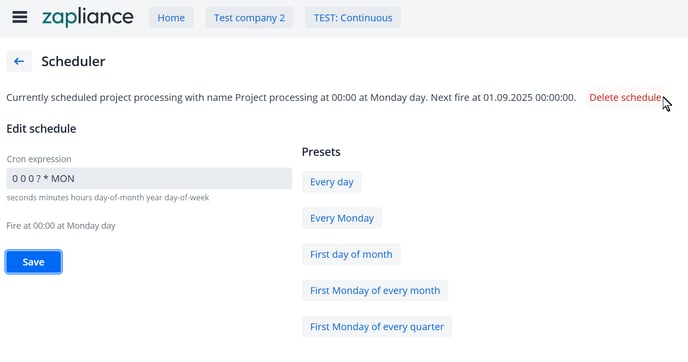Click the zapliance logo
Viewport: 688px width, 362px height.
pos(88,18)
